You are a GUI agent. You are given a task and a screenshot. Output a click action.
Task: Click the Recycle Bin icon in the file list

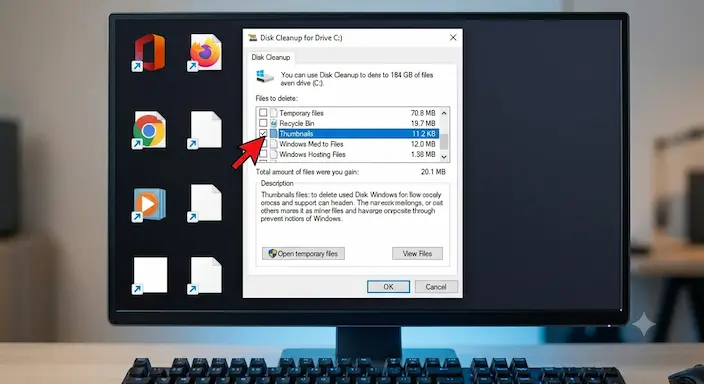[x=273, y=123]
